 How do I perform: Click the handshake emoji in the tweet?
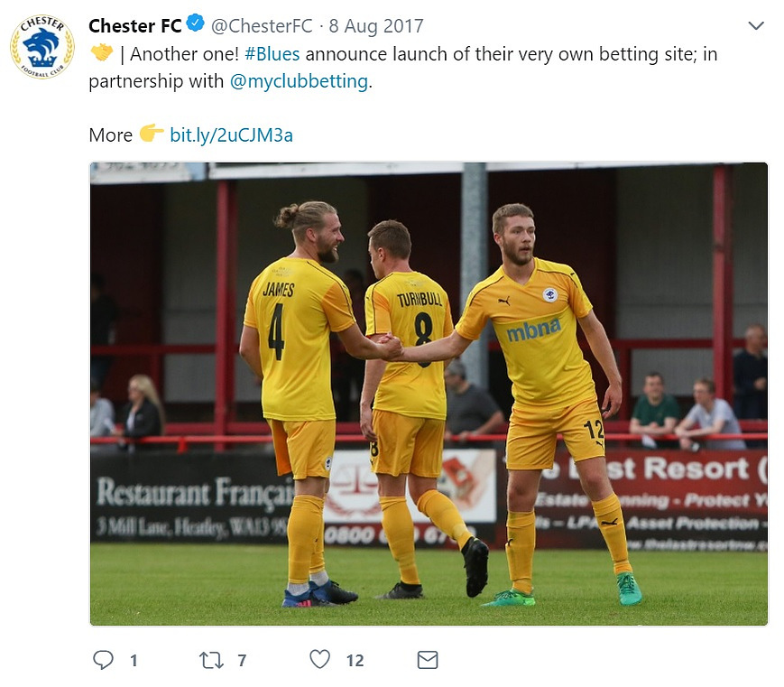[x=102, y=52]
